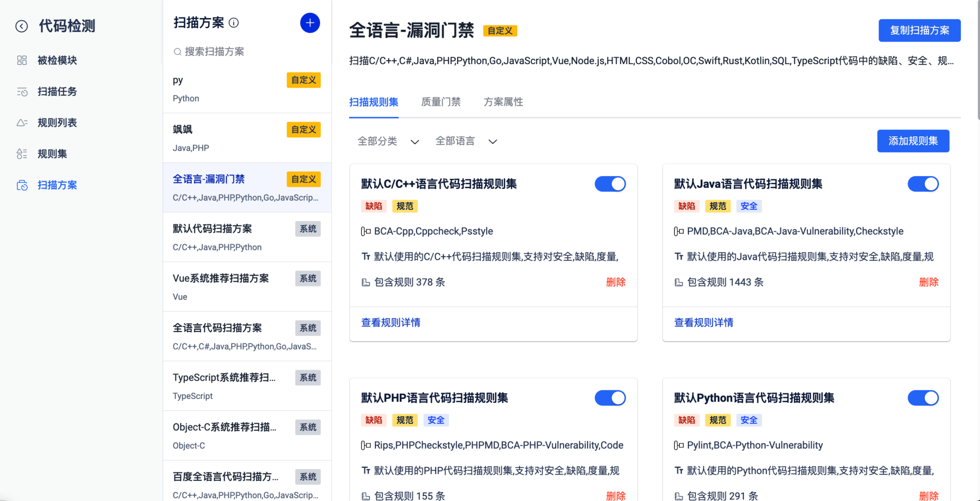Viewport: 980px width, 501px height.
Task: Toggle off the 默认Python语言代码扫描规则集 switch
Action: pos(923,398)
